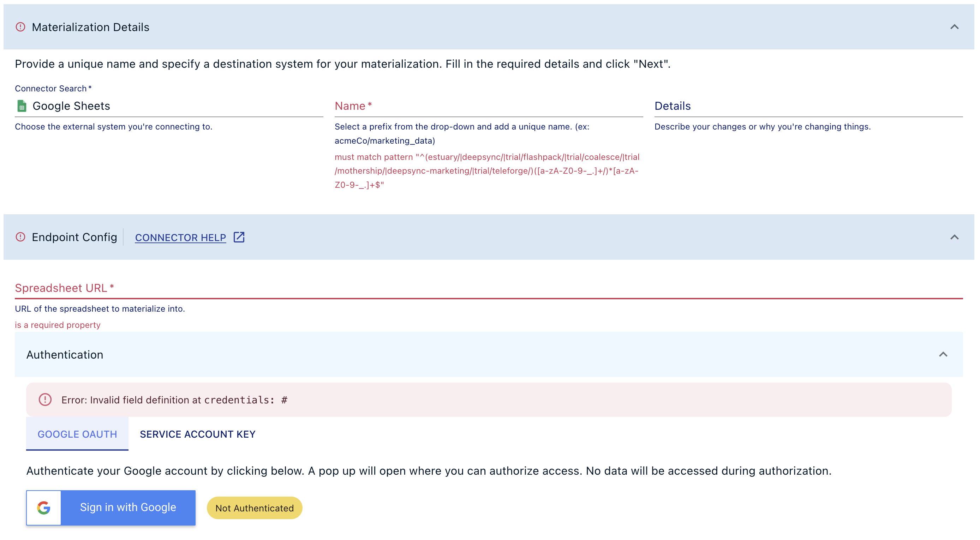
Task: Click the Details description field
Action: tap(807, 107)
